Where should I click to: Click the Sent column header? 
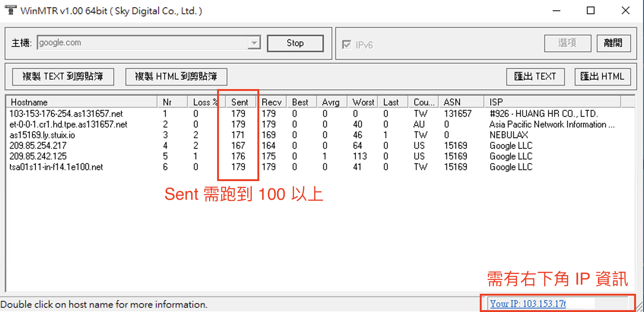coord(240,102)
